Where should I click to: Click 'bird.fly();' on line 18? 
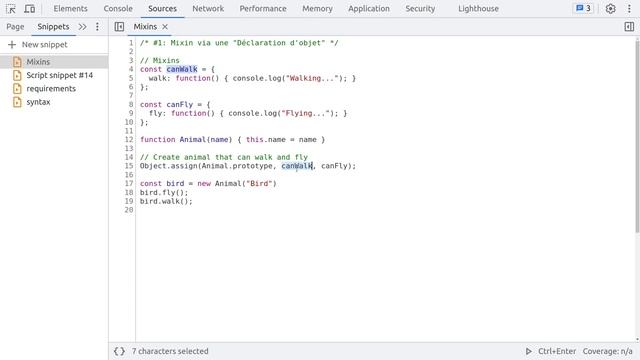pos(164,192)
